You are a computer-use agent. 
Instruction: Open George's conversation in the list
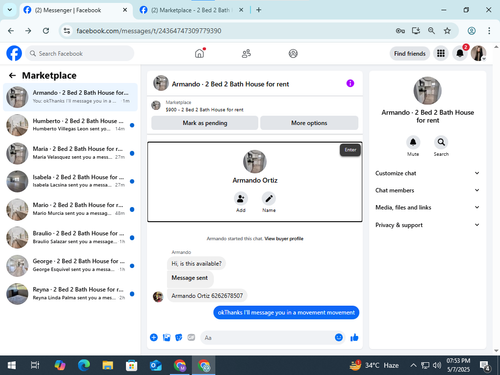(70, 266)
